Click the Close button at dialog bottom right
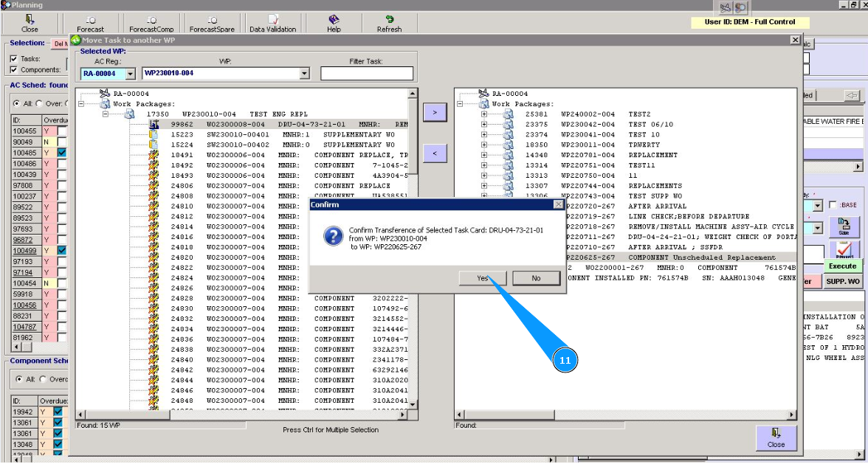The width and height of the screenshot is (868, 464). click(x=776, y=437)
